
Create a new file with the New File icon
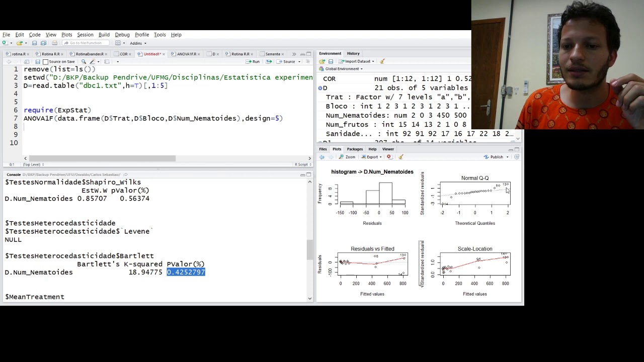[x=5, y=43]
